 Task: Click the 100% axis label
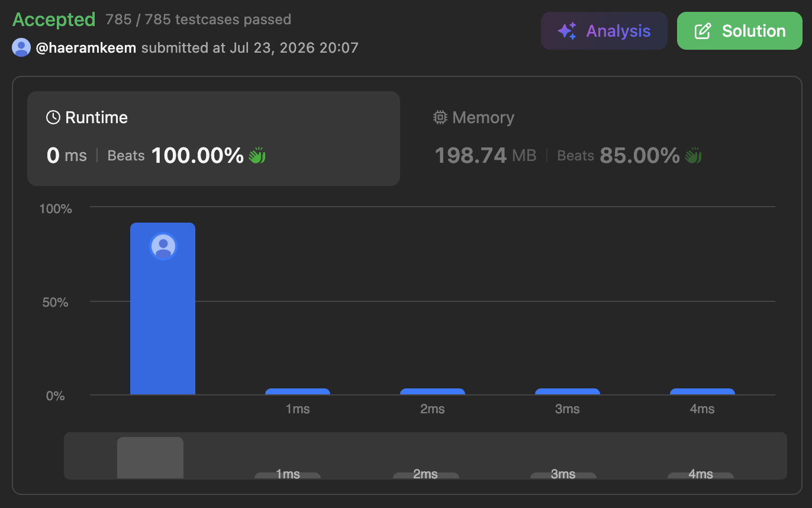[55, 209]
